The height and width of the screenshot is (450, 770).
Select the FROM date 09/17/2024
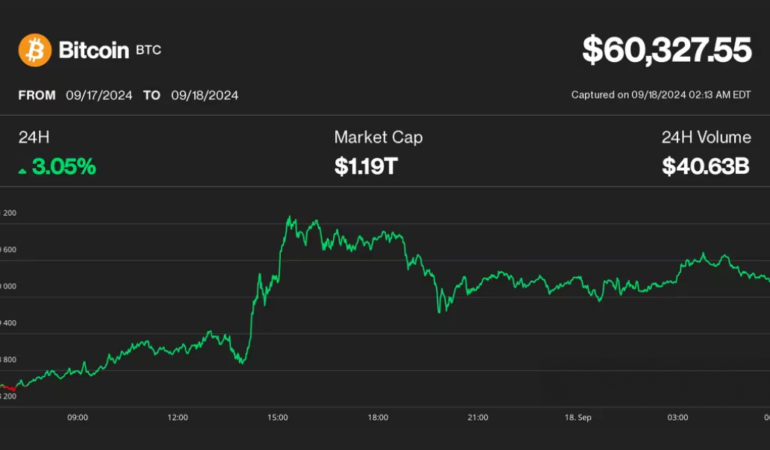coord(97,96)
